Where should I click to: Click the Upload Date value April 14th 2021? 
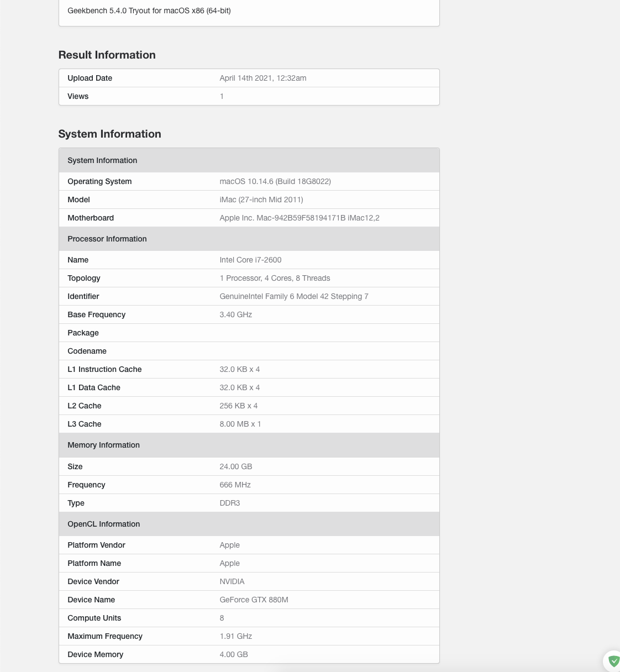(262, 78)
